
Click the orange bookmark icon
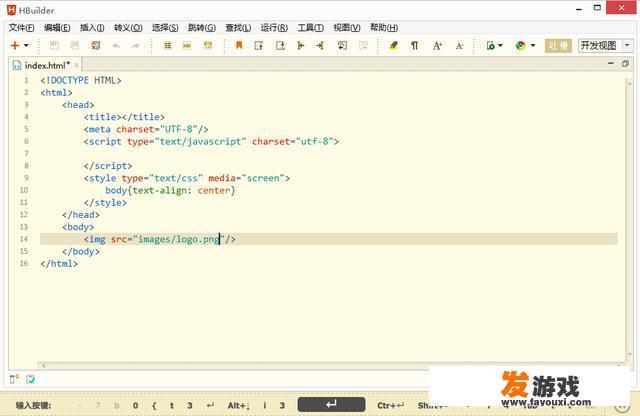click(239, 45)
